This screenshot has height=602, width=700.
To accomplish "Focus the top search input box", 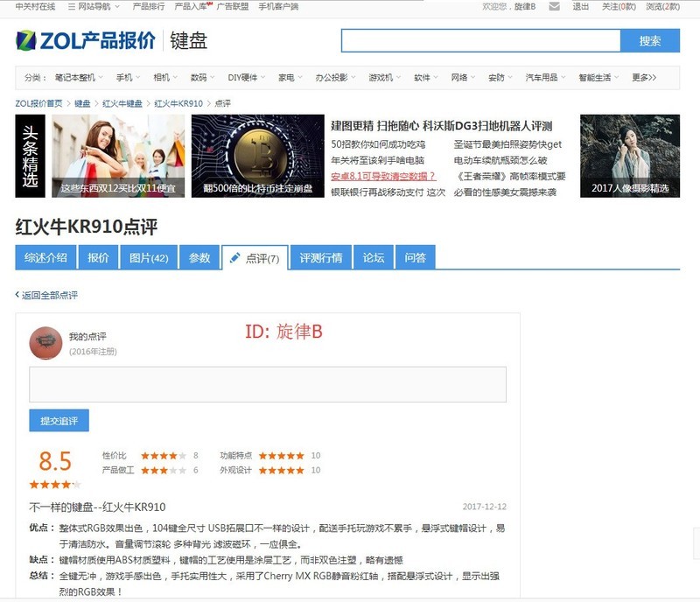I will [480, 40].
